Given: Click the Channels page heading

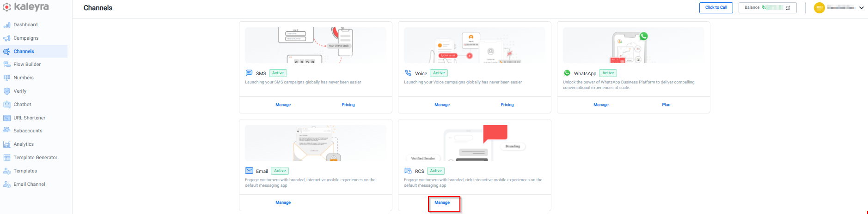Looking at the screenshot, I should (x=98, y=8).
